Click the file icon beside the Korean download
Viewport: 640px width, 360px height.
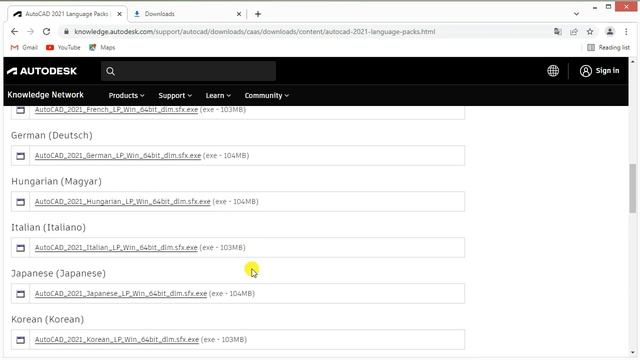coord(20,340)
